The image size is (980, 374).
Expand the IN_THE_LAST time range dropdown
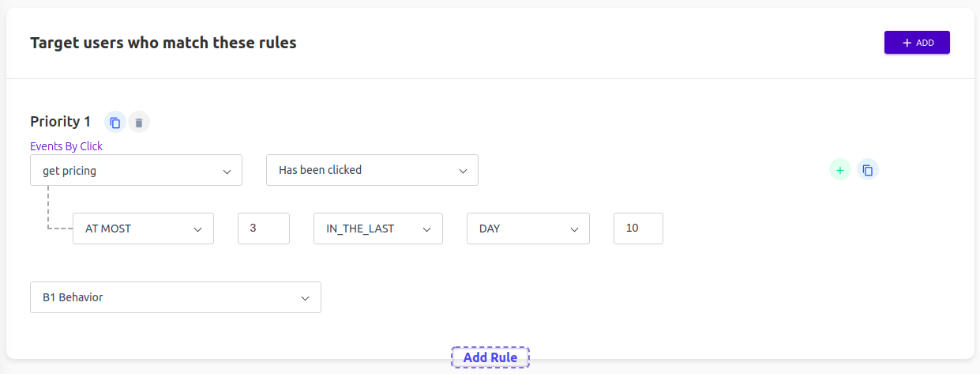pyautogui.click(x=378, y=229)
